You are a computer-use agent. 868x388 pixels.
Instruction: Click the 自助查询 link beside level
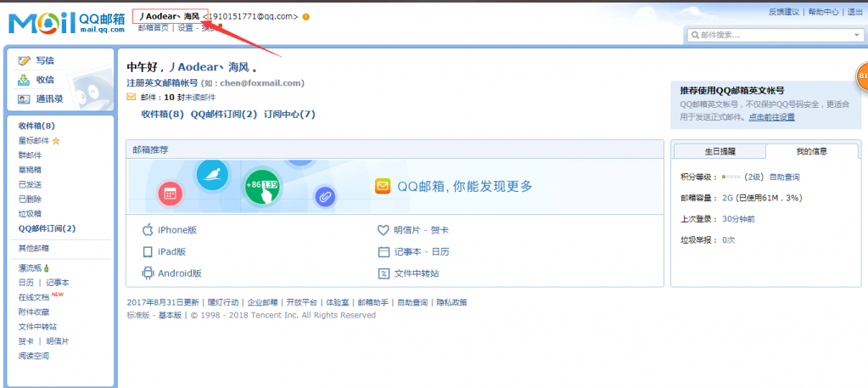784,177
